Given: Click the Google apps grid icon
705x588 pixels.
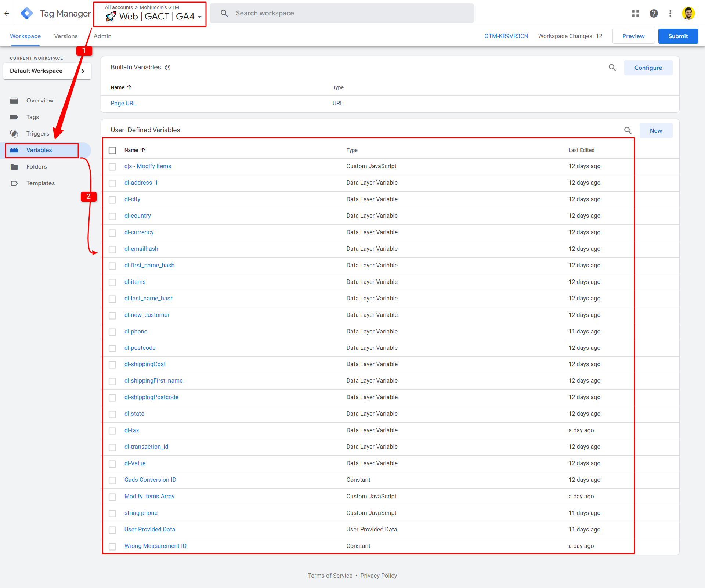Looking at the screenshot, I should coord(636,14).
